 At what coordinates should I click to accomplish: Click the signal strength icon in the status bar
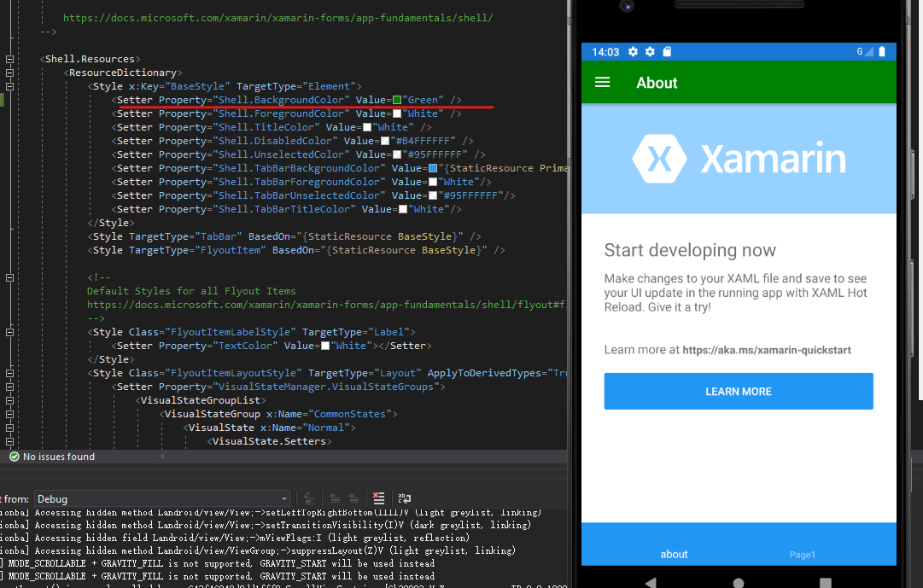pyautogui.click(x=869, y=52)
